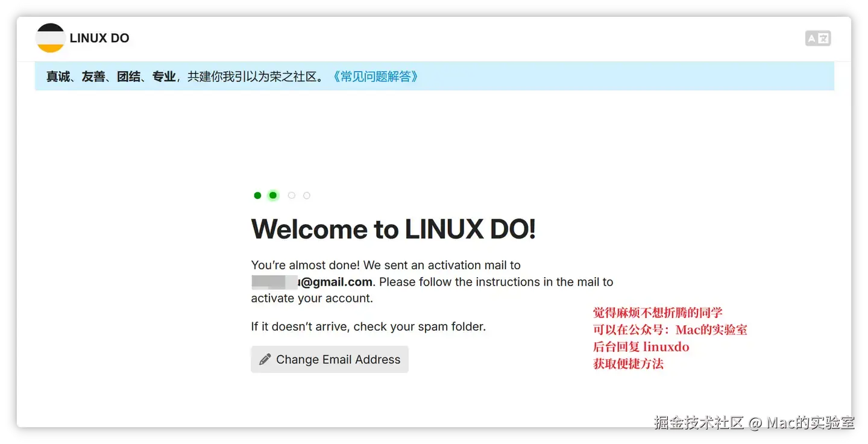
Task: Click the 真诚、友善、团结、专业 banner text
Action: [112, 77]
